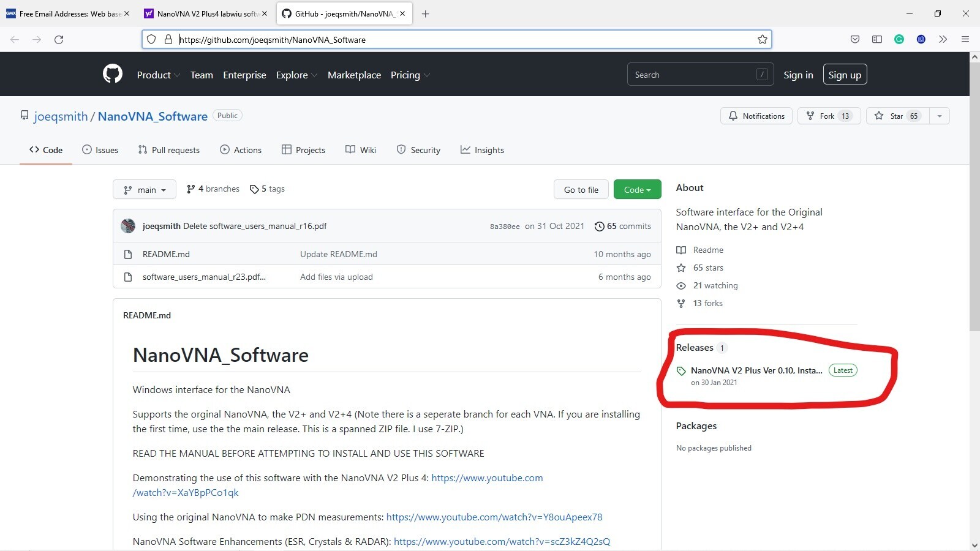Star the repository with the Star button

coord(897,116)
